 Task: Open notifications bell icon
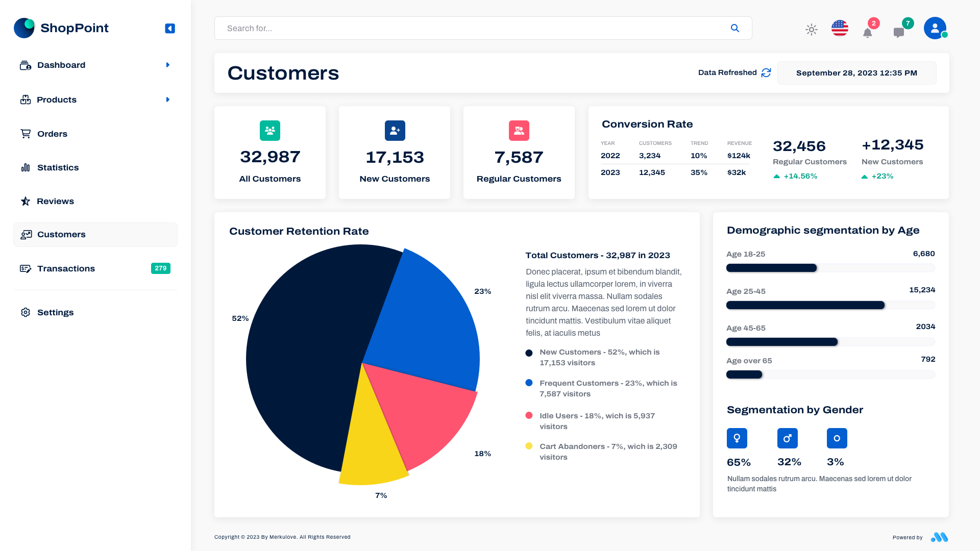[x=867, y=32]
